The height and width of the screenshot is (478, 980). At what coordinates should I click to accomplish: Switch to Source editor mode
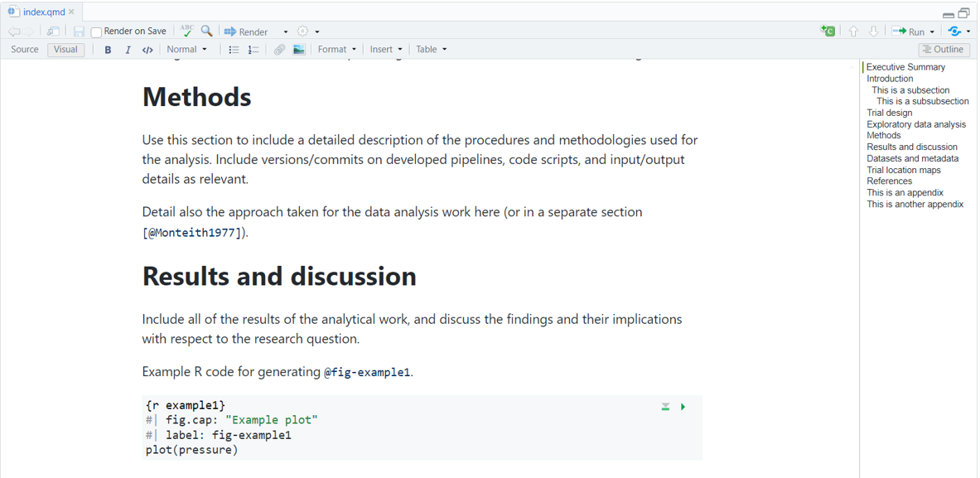(25, 50)
